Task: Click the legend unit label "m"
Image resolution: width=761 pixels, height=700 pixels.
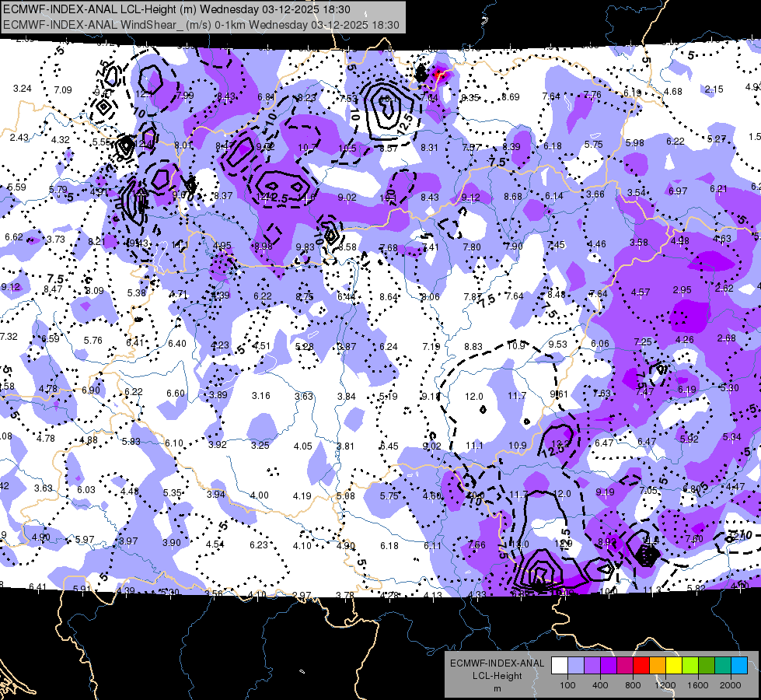Action: [x=497, y=689]
